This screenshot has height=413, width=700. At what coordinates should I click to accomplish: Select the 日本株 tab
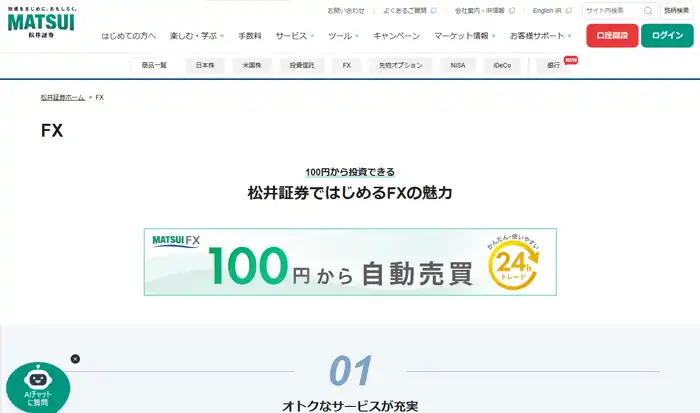(x=205, y=65)
